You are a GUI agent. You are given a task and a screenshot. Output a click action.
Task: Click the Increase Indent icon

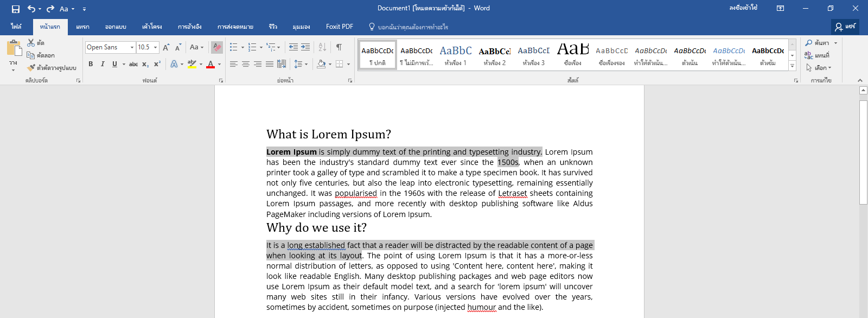[x=305, y=47]
